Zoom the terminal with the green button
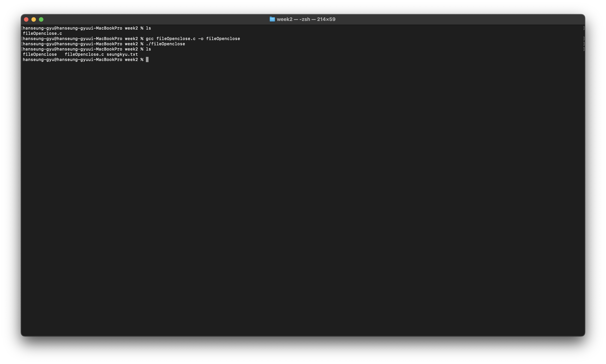Screen dimensions: 606x364 (41, 19)
